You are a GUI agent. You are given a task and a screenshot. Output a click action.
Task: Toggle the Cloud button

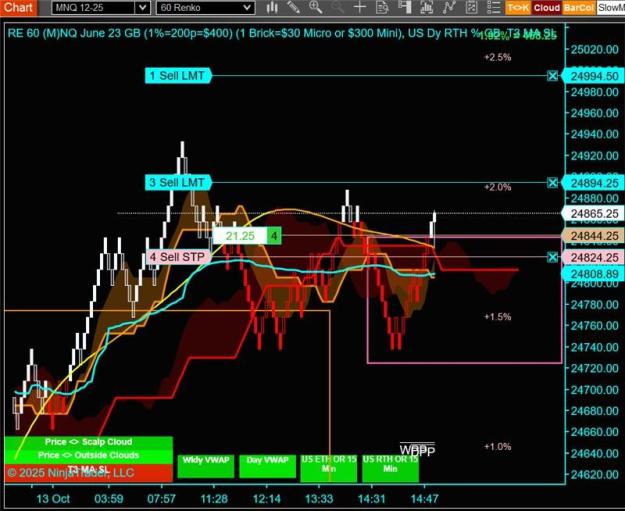547,8
